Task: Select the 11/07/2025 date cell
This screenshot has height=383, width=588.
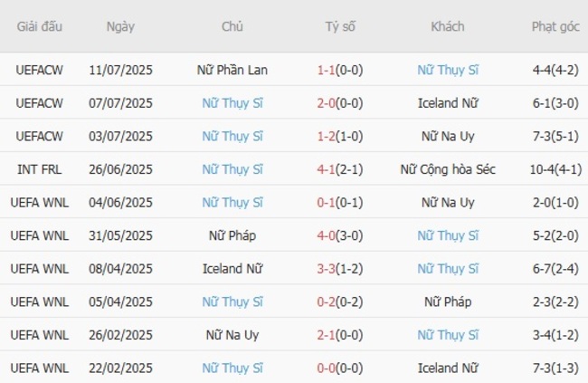Action: [x=120, y=70]
